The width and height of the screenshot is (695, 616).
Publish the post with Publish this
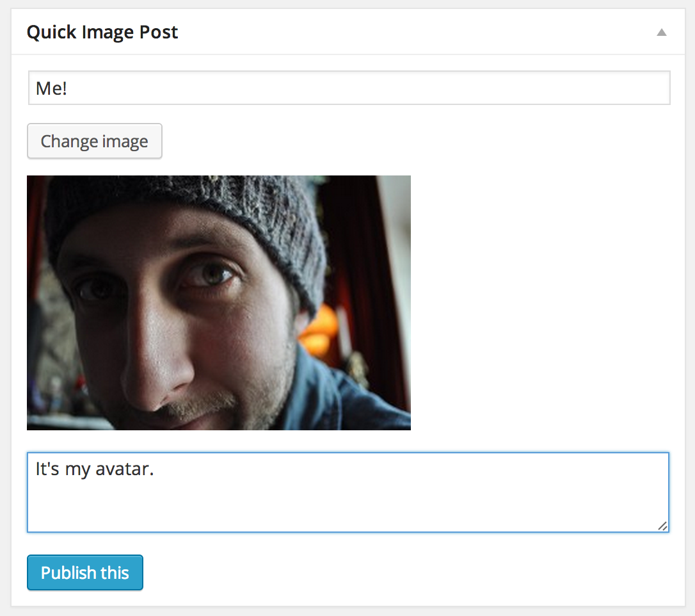85,572
